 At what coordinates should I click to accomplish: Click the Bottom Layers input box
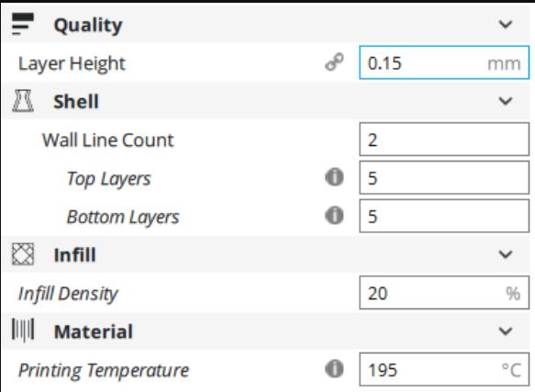(444, 216)
